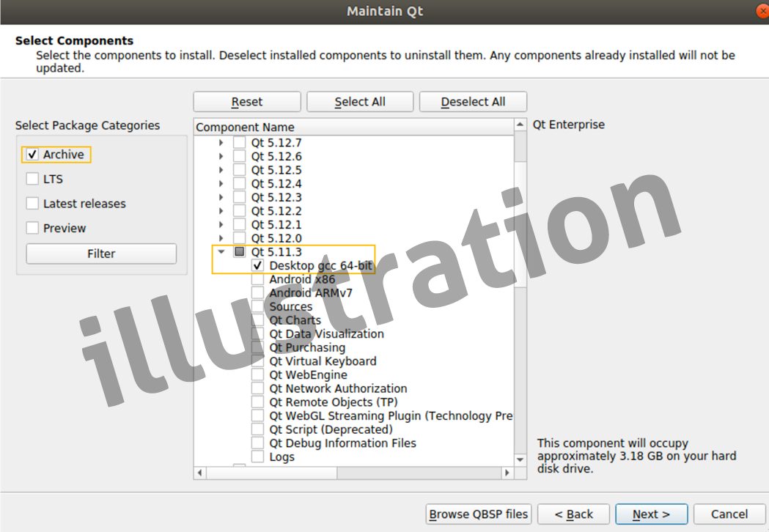Image resolution: width=769 pixels, height=532 pixels.
Task: Proceed with the Next > button
Action: click(x=651, y=514)
